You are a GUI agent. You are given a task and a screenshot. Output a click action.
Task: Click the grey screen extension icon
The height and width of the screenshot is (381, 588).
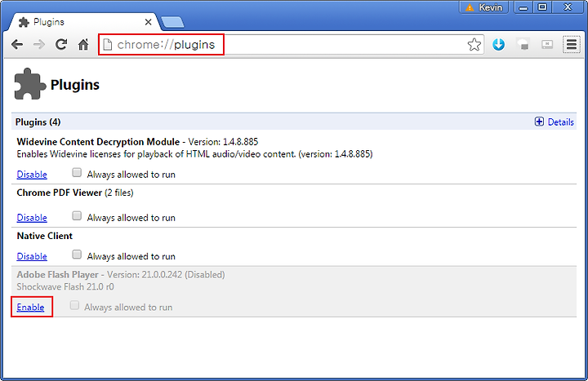click(x=547, y=45)
